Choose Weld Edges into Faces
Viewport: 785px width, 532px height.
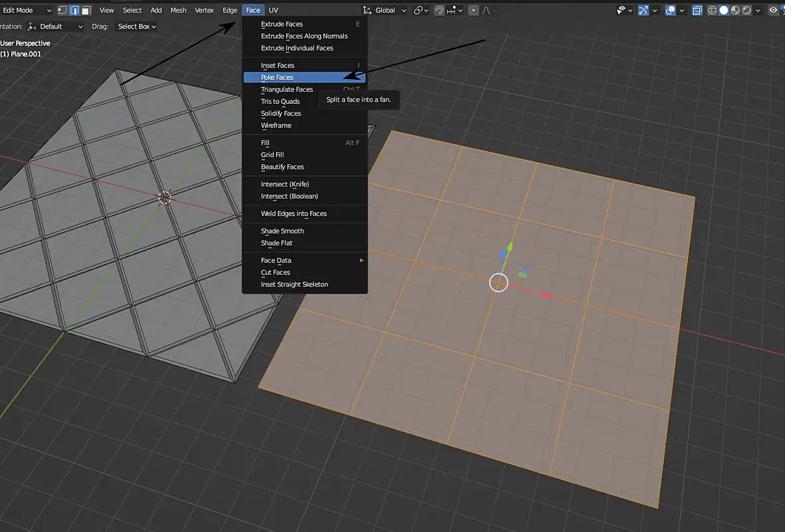(305, 213)
